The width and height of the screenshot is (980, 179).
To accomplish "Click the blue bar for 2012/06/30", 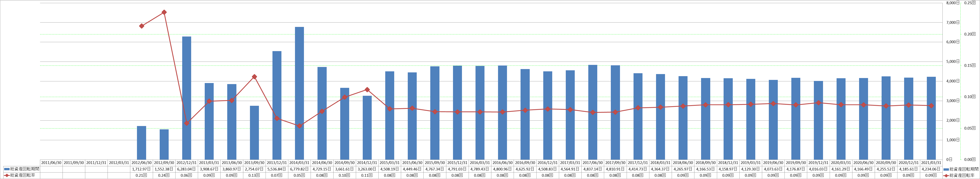I will tap(142, 143).
